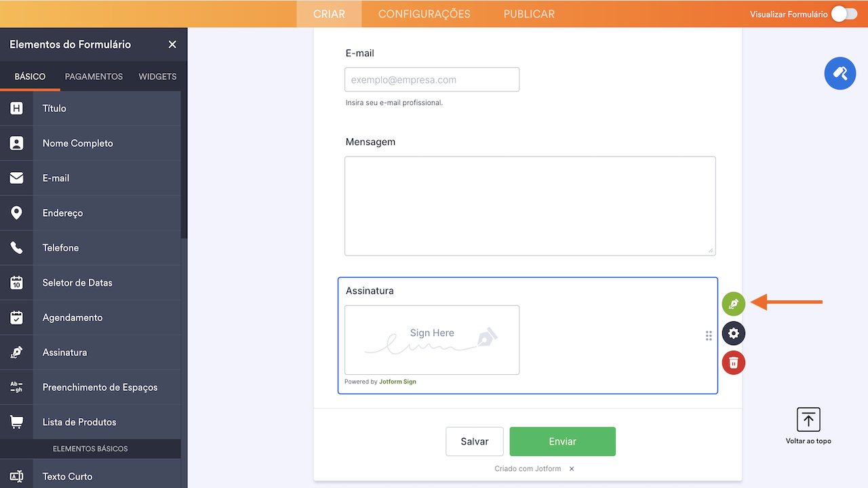
Task: Click the E-mail envelope icon in panel
Action: point(16,178)
